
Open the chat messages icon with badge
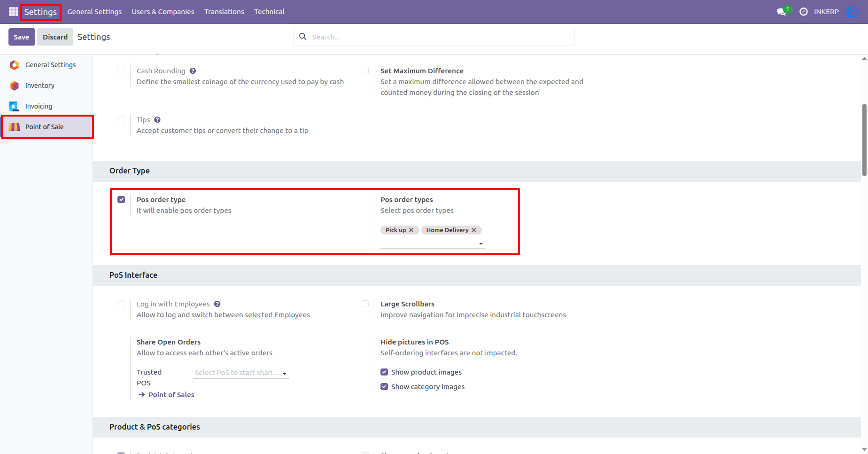point(782,11)
